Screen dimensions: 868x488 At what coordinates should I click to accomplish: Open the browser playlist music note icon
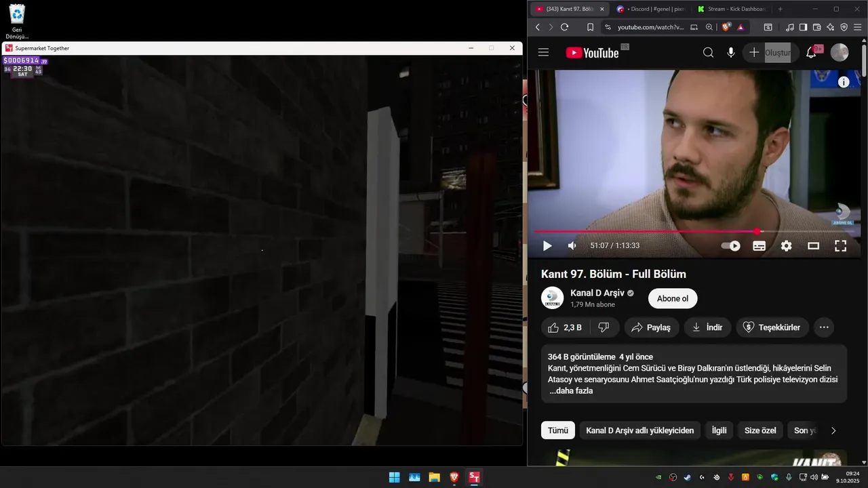(x=790, y=27)
